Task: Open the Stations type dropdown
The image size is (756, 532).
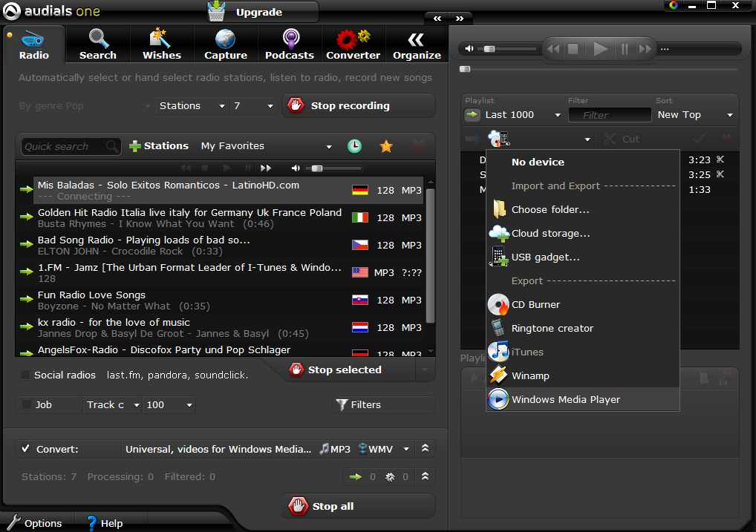Action: tap(192, 105)
